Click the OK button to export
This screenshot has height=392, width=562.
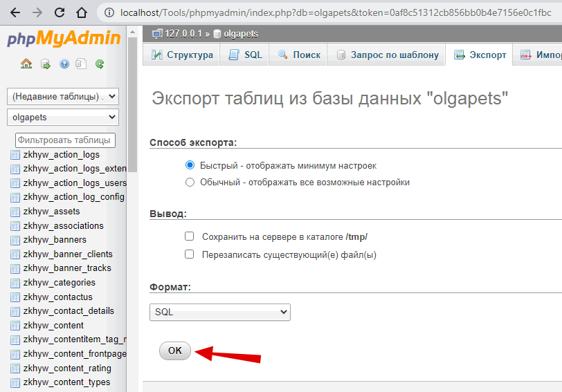[x=175, y=351]
